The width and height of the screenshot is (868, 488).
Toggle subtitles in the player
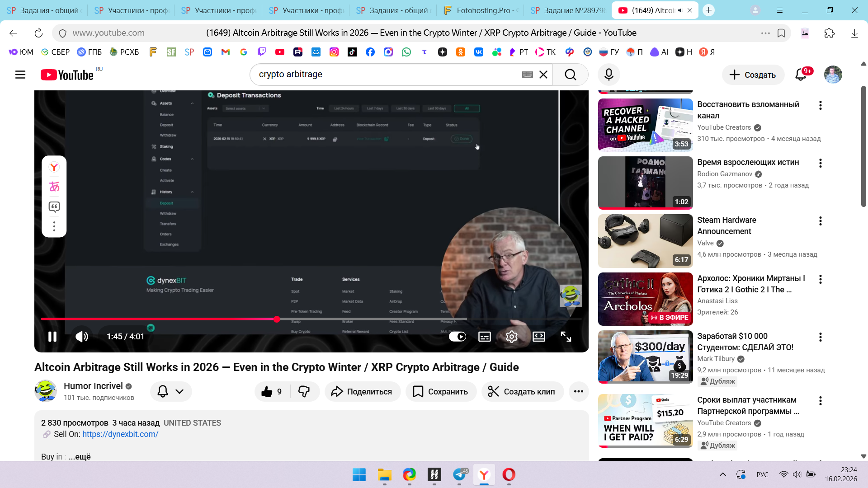coord(484,337)
